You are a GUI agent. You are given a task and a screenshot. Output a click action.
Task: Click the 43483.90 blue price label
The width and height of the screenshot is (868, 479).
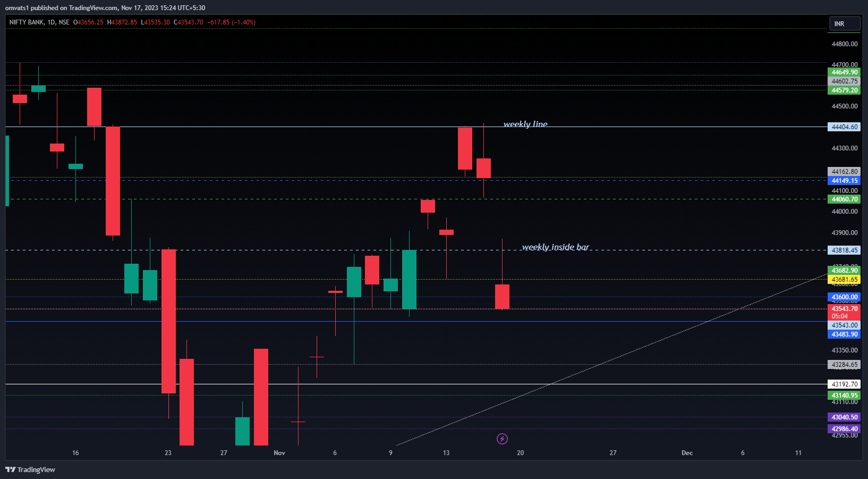coord(844,334)
